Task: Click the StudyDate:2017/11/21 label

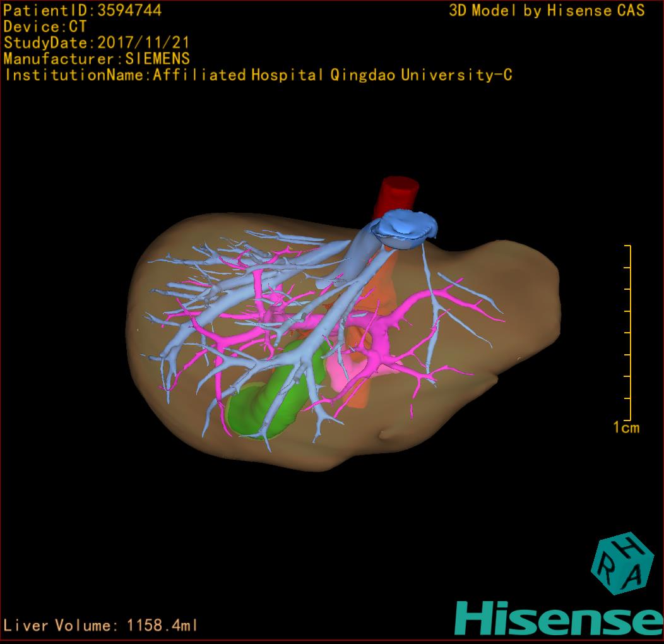Action: coord(97,43)
